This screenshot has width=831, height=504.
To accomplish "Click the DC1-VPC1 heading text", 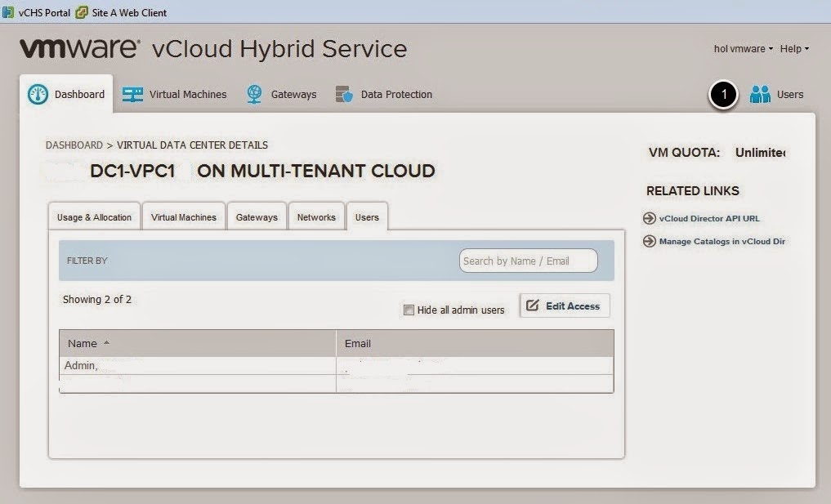I will [132, 171].
